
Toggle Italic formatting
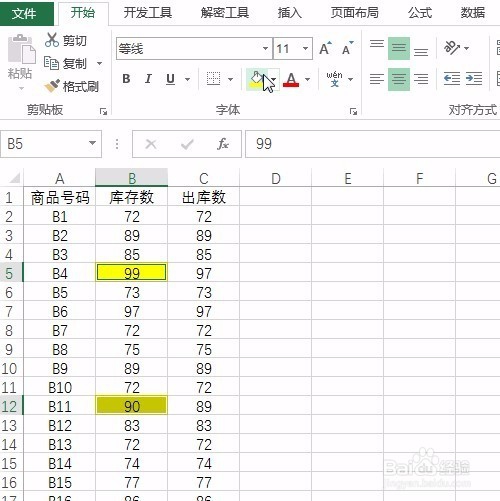coord(148,79)
